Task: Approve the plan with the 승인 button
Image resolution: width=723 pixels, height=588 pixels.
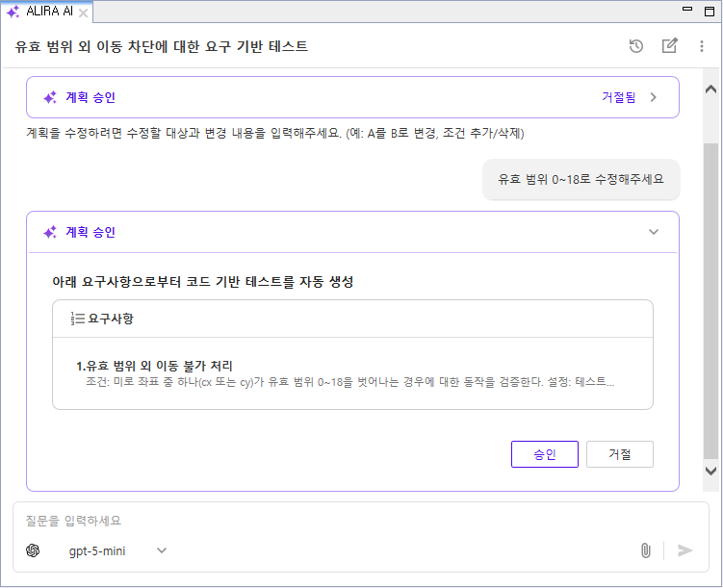Action: point(545,454)
